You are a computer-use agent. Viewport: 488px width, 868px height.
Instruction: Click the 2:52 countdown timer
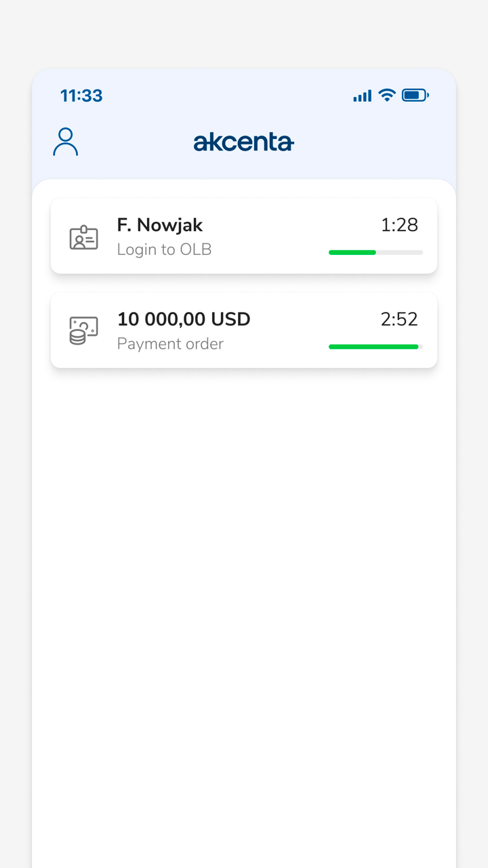[x=399, y=319]
